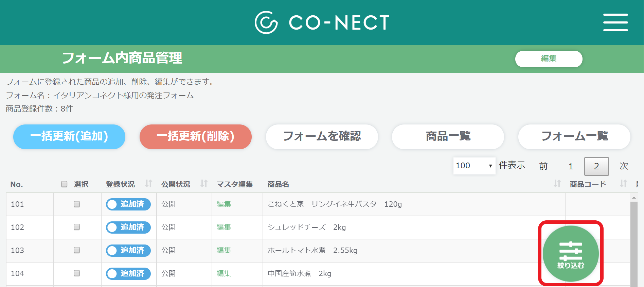
Task: Tick the checkbox for row 103
Action: 77,250
